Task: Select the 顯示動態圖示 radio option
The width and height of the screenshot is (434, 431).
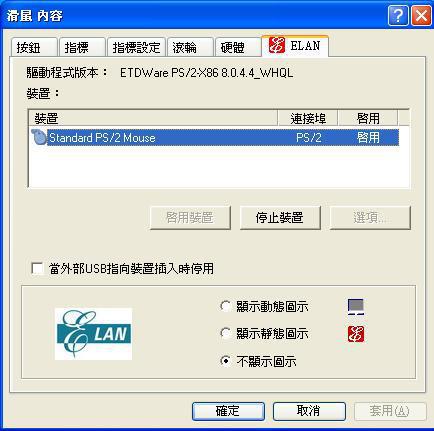Action: (x=226, y=306)
